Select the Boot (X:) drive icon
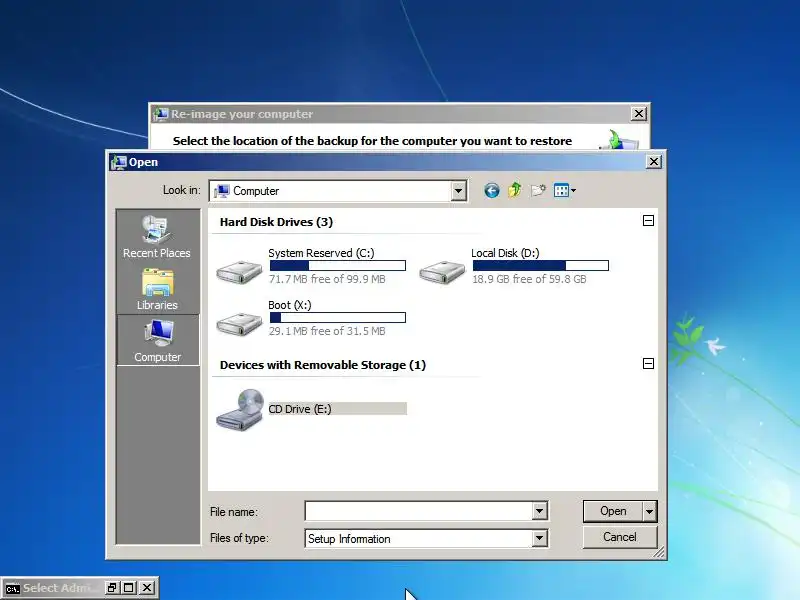Viewport: 800px width, 600px height. tap(239, 324)
